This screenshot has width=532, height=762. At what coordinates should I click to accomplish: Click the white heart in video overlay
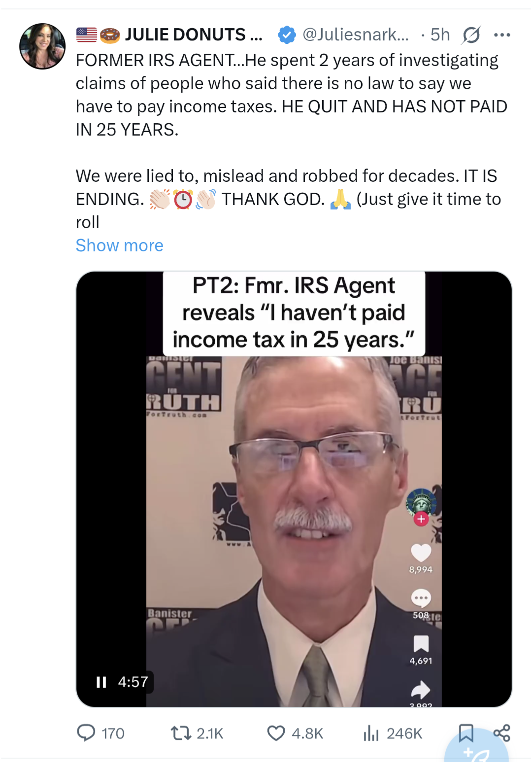421,553
